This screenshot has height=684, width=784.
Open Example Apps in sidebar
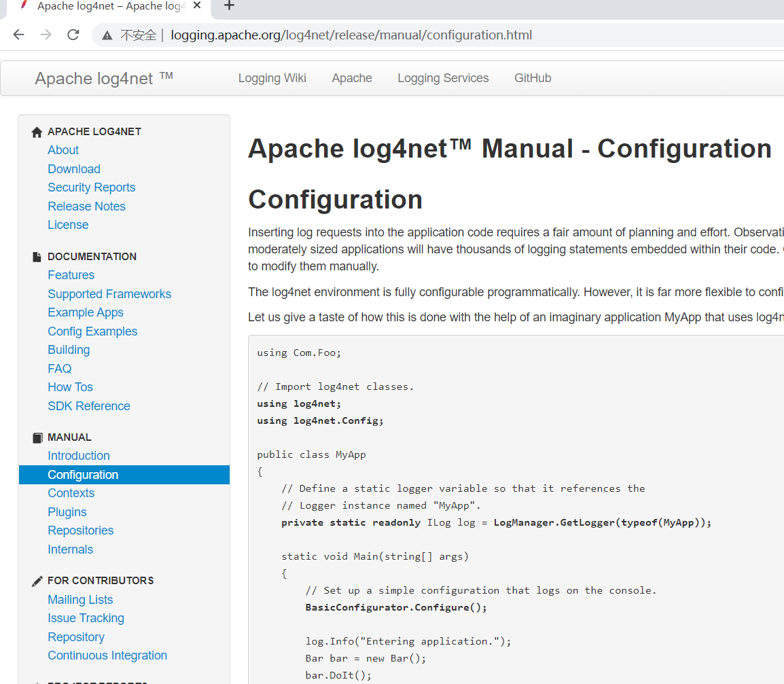(x=86, y=312)
